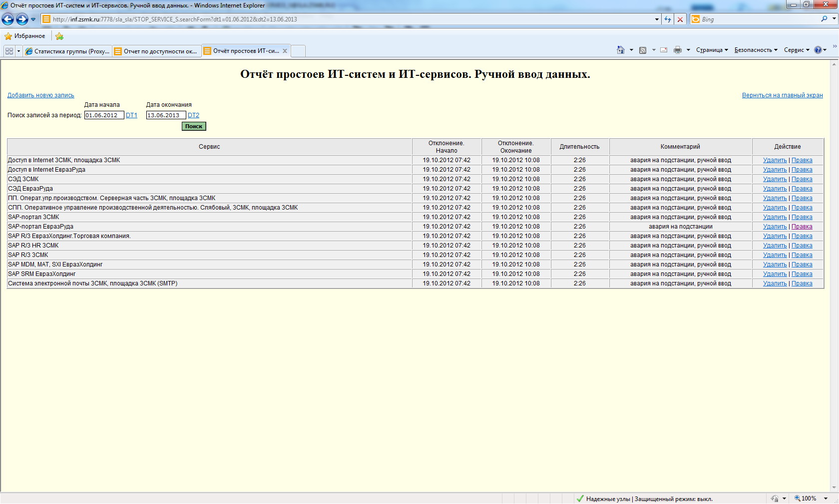Click the Home page icon
The image size is (839, 504).
[x=621, y=50]
